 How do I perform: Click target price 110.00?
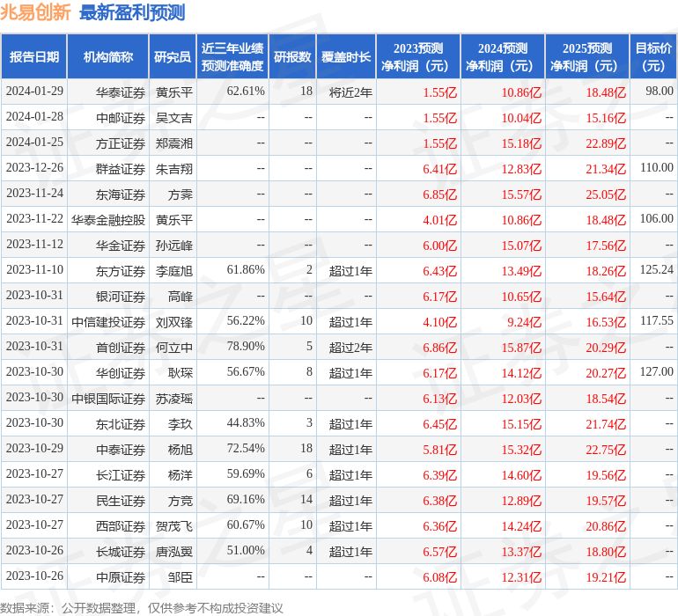pyautogui.click(x=657, y=168)
